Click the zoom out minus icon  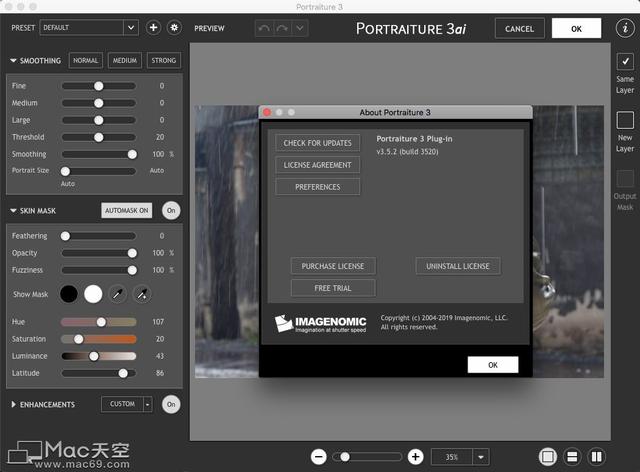(319, 456)
